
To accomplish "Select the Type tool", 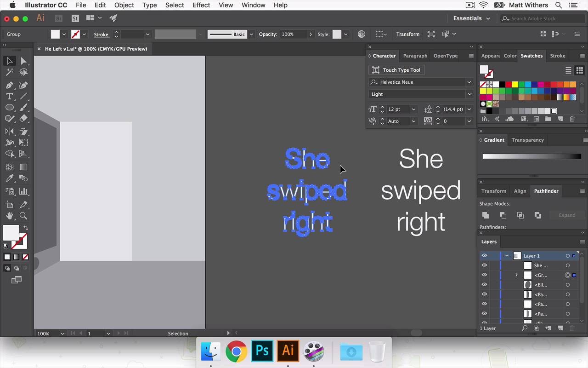I will click(x=9, y=96).
